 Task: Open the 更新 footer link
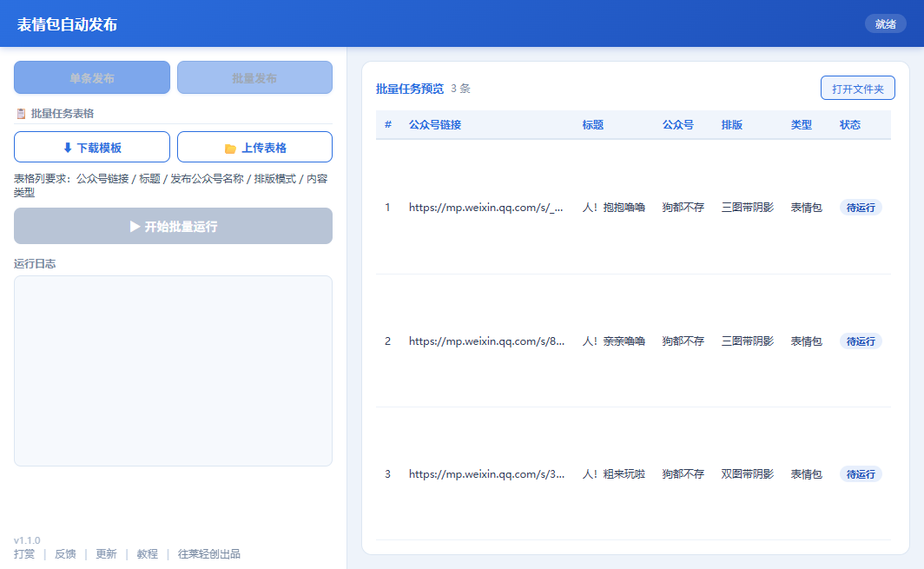coord(106,554)
